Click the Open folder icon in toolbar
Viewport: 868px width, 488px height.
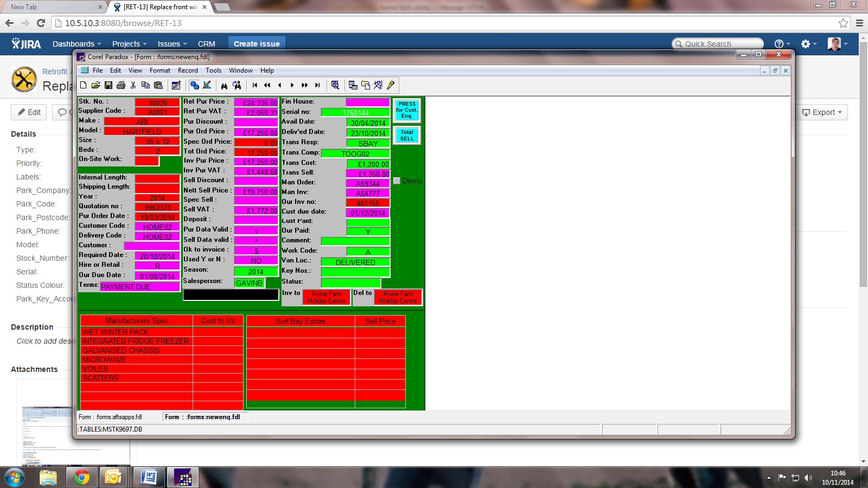click(96, 85)
